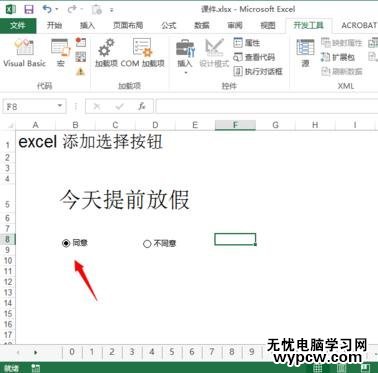The height and width of the screenshot is (373, 378).
Task: Click the Enter checkmark in the formula bar
Action: coord(119,107)
